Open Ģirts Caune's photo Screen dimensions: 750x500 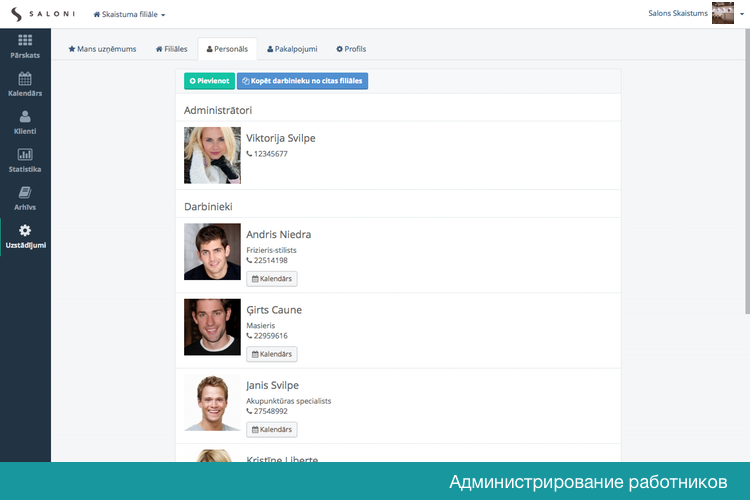(212, 327)
